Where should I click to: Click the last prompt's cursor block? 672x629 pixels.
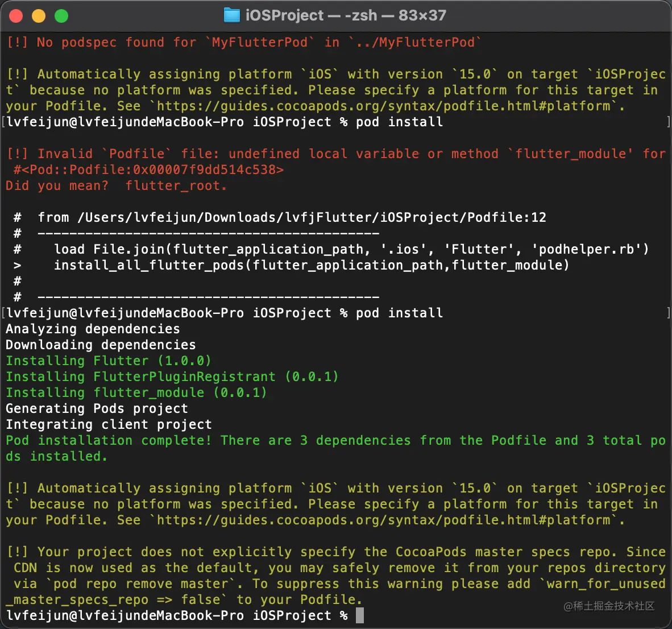tap(360, 615)
